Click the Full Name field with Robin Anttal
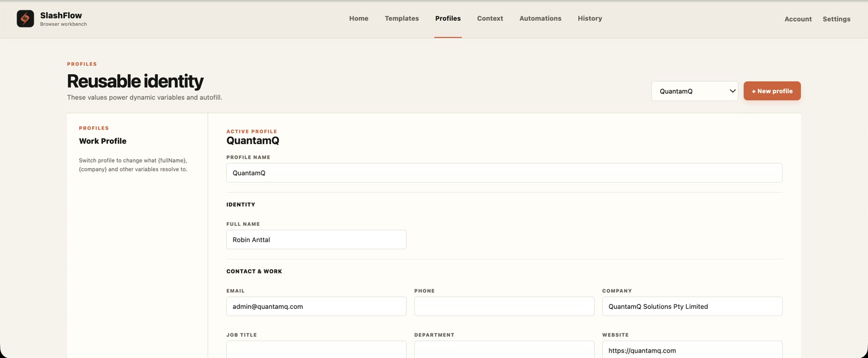The width and height of the screenshot is (868, 358). click(x=316, y=239)
